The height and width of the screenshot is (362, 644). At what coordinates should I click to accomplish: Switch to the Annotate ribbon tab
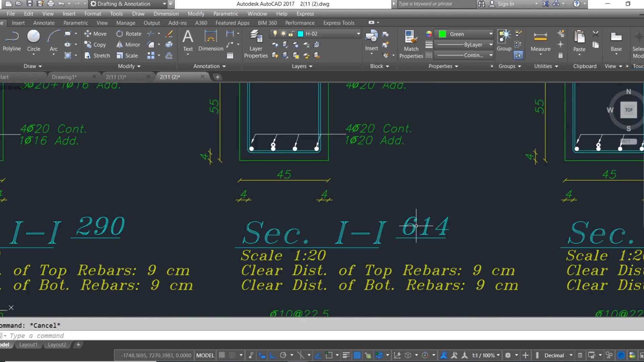click(x=44, y=23)
